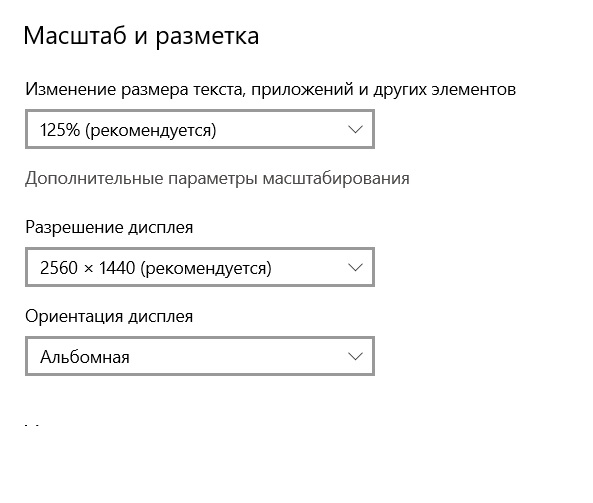
Task: Expand the 2560 × 1440 resolution dropdown
Action: point(200,267)
